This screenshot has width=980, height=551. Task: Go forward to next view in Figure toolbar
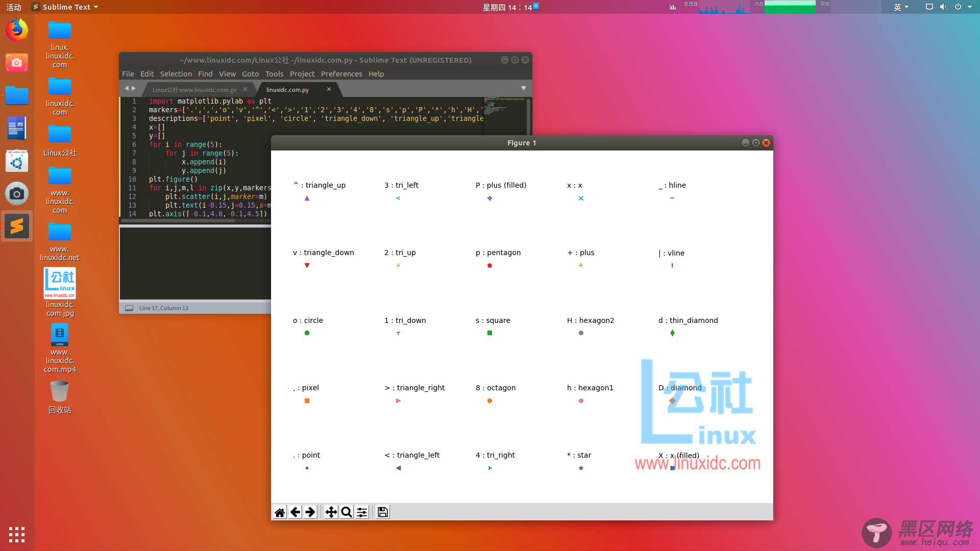coord(310,512)
